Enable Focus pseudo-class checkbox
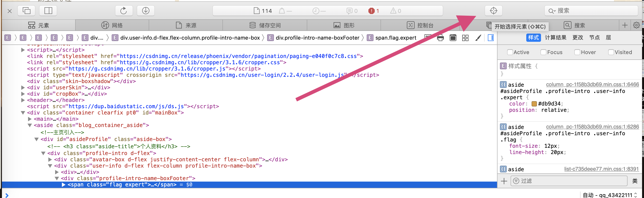This screenshot has width=644, height=198. pyautogui.click(x=543, y=52)
